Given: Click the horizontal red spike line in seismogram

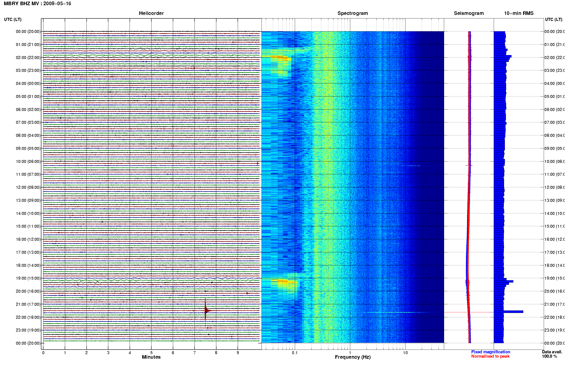Looking at the screenshot, I should click(467, 312).
